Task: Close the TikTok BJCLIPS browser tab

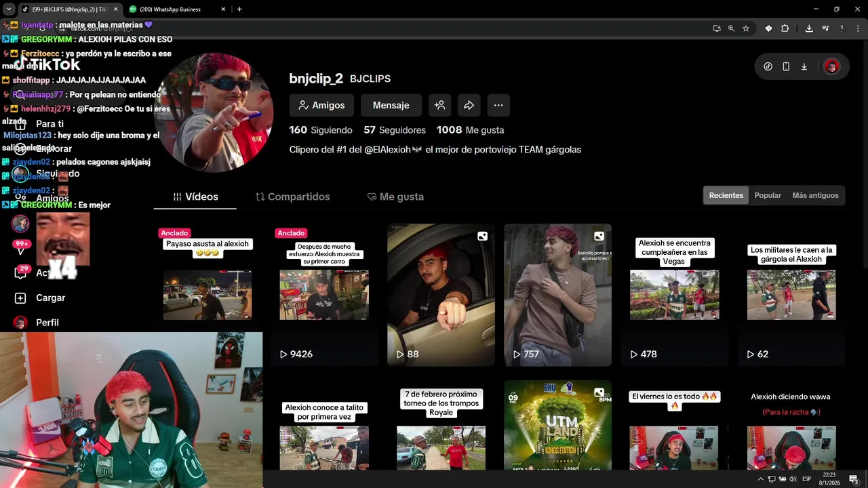Action: (115, 9)
